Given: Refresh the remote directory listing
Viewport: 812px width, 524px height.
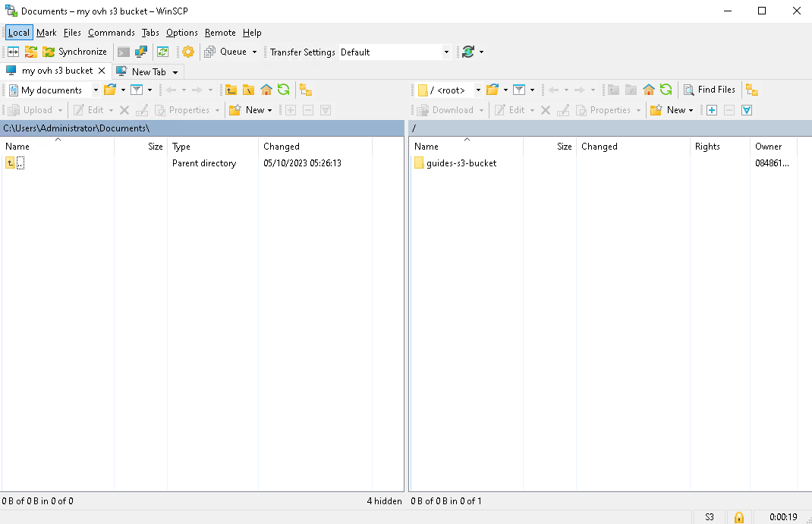Looking at the screenshot, I should pyautogui.click(x=666, y=89).
